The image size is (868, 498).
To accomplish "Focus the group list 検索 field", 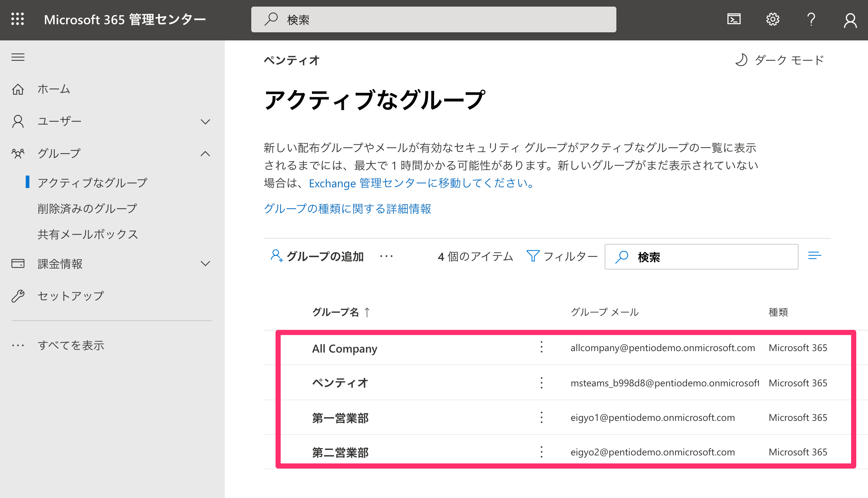I will coord(701,257).
